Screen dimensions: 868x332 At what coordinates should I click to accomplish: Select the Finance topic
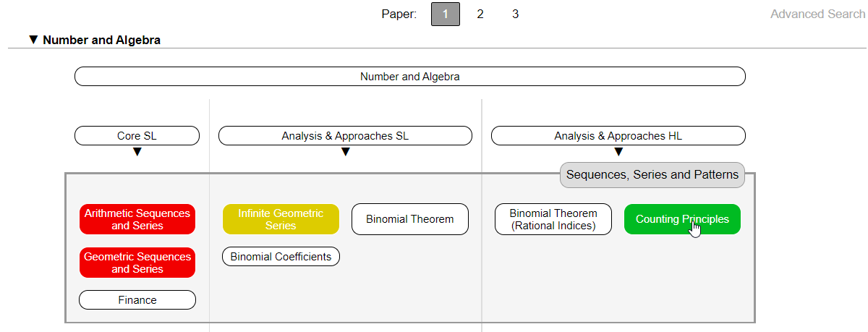[x=137, y=299]
